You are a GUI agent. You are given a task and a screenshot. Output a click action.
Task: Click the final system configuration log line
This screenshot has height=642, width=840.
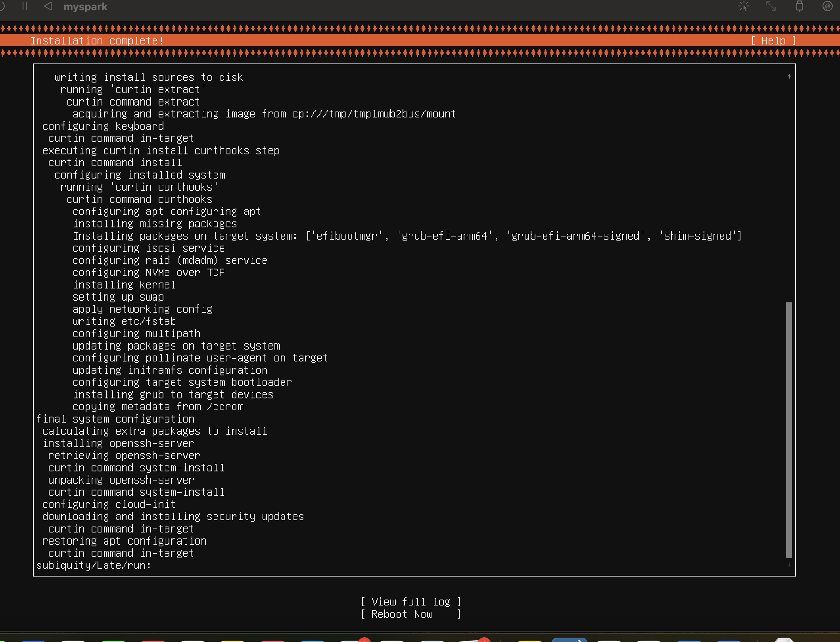point(115,419)
